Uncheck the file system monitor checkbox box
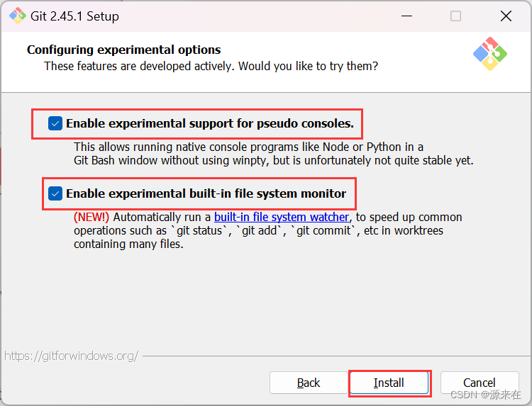Viewport: 532px width, 406px height. (55, 193)
